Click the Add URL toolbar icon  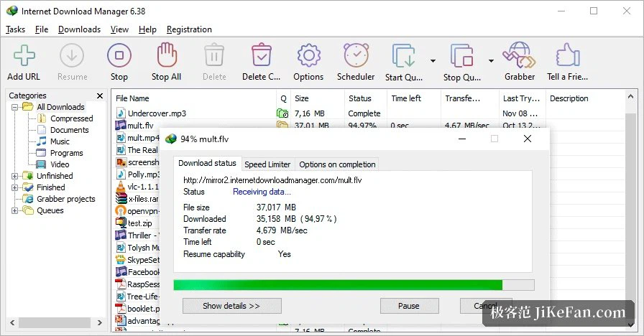[x=24, y=55]
